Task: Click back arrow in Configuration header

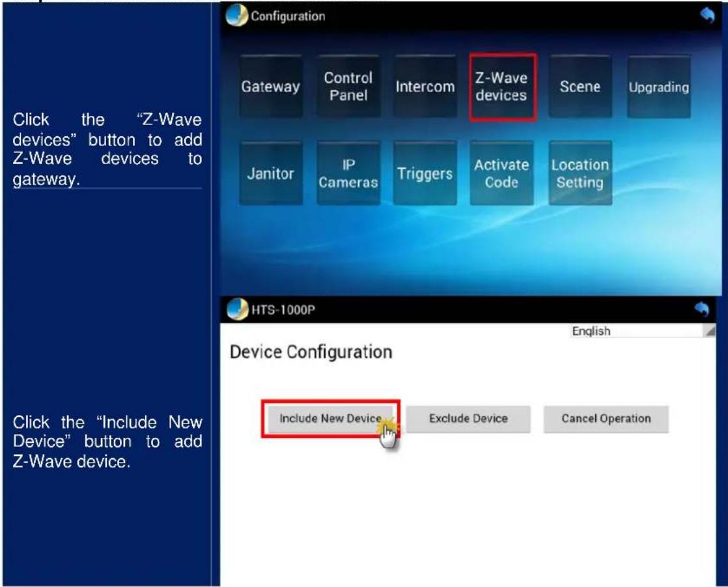Action: pos(707,16)
